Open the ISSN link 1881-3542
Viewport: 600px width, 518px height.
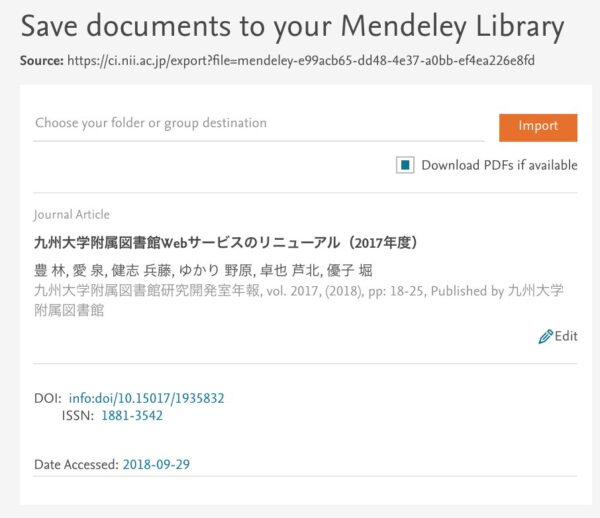[x=132, y=416]
